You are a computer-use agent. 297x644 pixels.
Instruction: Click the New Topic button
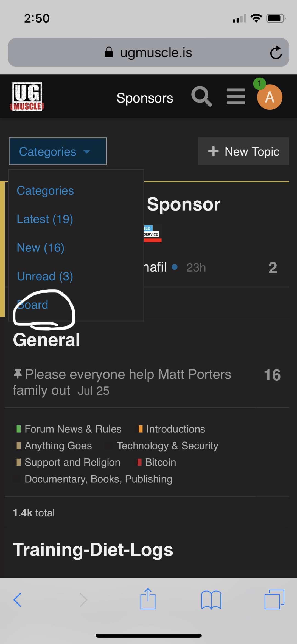[243, 151]
